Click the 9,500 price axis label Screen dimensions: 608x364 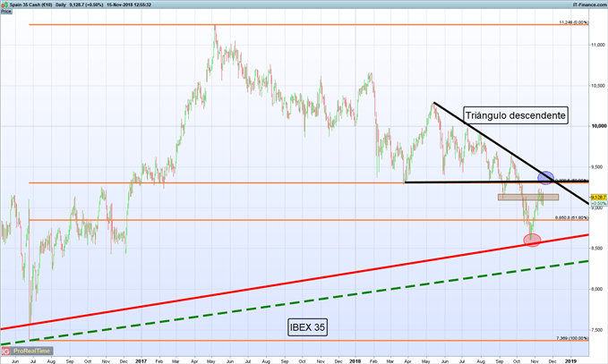click(597, 167)
